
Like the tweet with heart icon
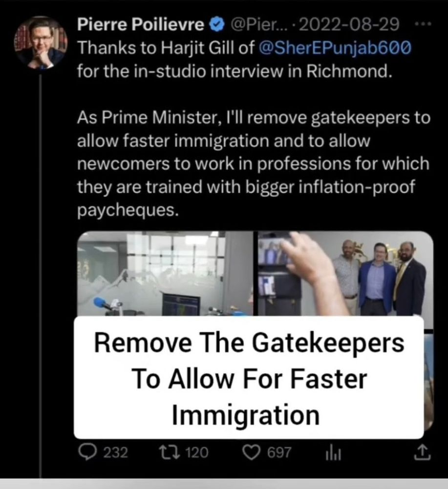click(252, 452)
